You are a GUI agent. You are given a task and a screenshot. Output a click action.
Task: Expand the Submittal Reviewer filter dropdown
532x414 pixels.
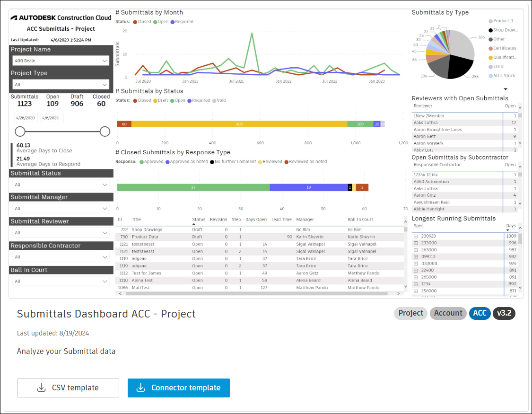coord(61,232)
